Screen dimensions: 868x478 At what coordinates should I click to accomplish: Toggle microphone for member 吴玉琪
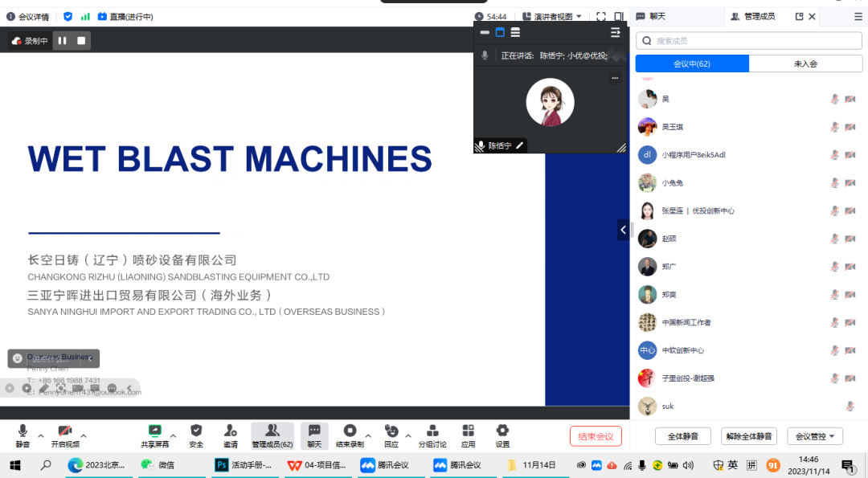835,127
